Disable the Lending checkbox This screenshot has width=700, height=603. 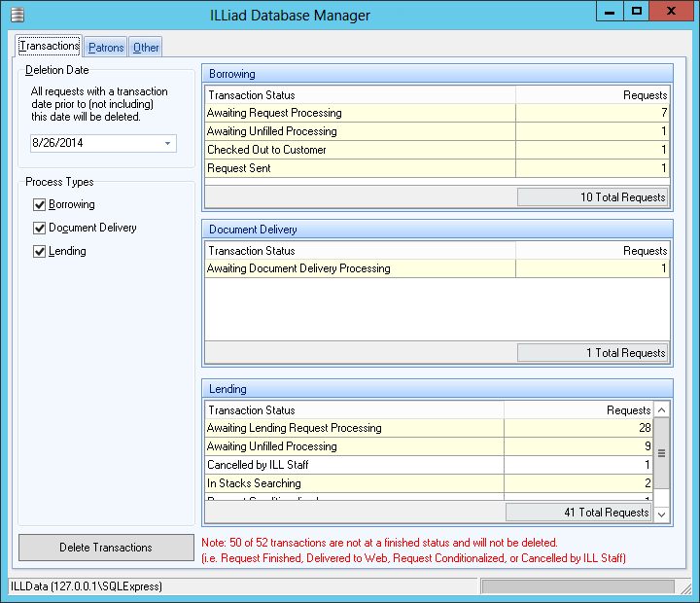40,252
